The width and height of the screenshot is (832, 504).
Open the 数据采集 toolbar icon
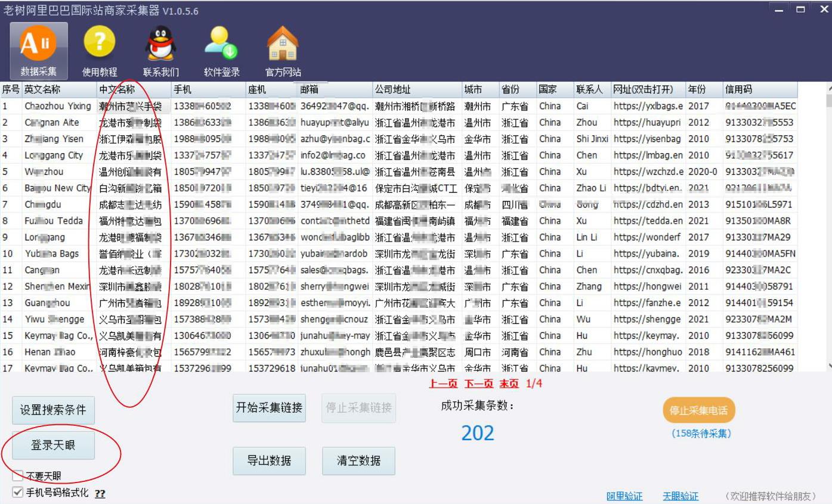(39, 51)
